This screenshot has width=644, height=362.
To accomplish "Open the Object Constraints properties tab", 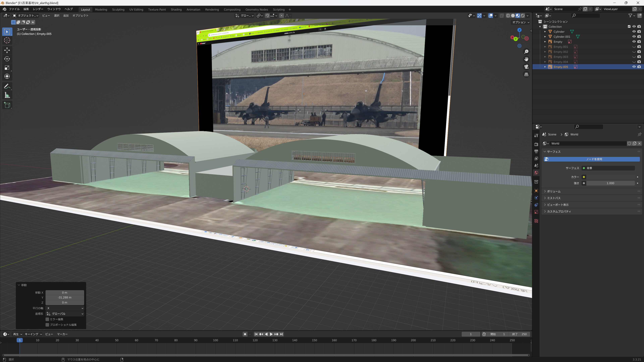I will tap(536, 205).
